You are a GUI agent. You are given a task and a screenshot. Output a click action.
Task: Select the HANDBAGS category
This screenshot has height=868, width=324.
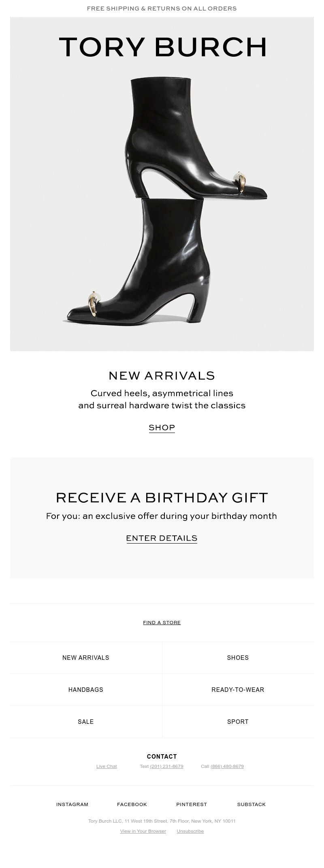(x=86, y=690)
